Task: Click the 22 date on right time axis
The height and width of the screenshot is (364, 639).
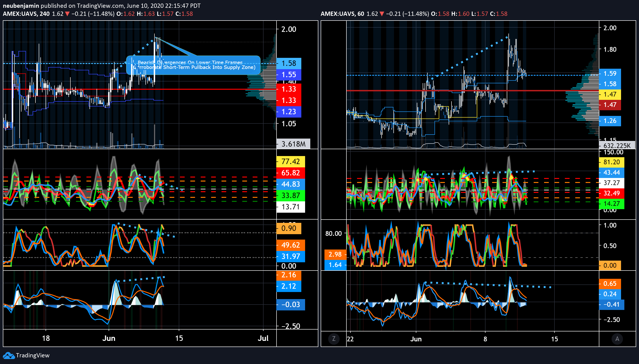Action: [x=350, y=339]
